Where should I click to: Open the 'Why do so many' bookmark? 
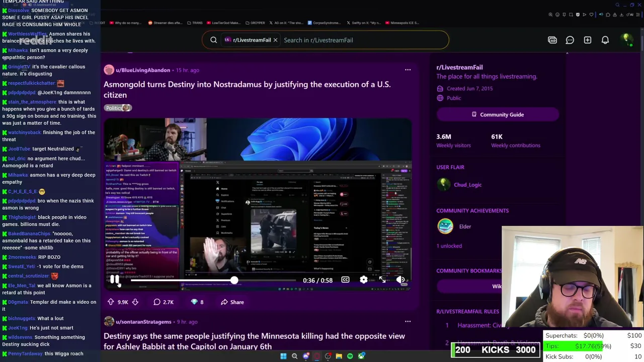coord(125,23)
